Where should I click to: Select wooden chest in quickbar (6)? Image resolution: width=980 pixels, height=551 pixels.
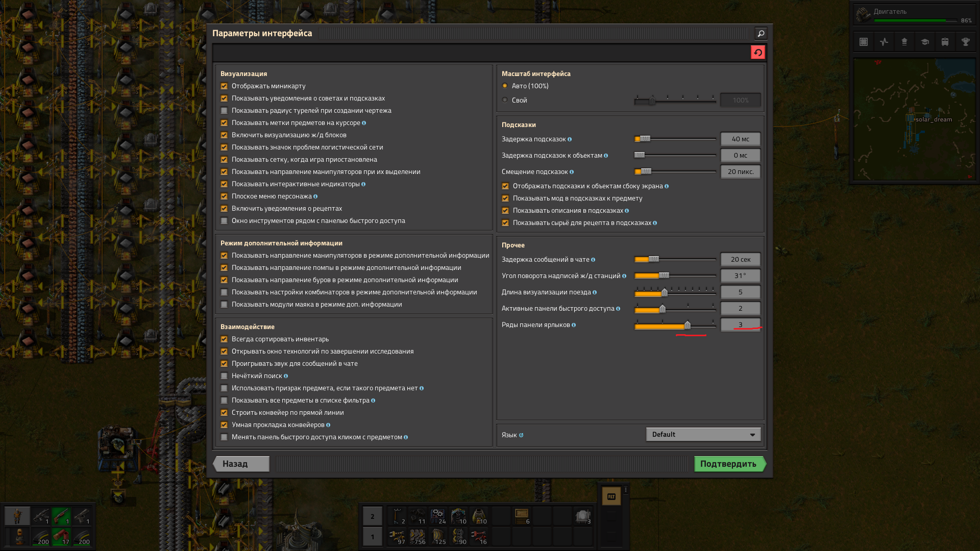[x=522, y=516]
